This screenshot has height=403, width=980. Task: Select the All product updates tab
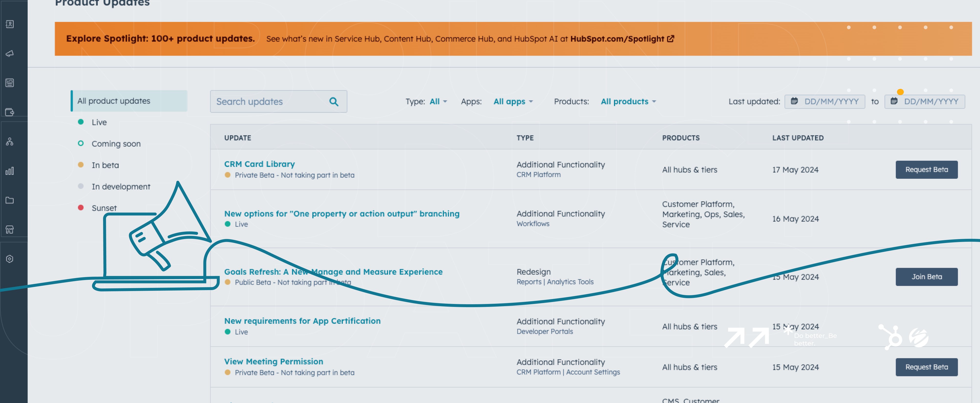click(x=114, y=101)
